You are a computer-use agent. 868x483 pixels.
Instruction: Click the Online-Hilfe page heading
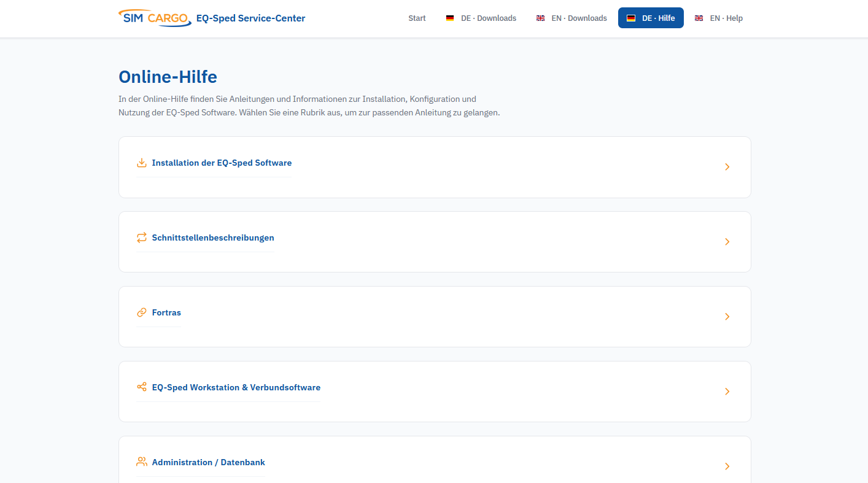[x=168, y=77]
